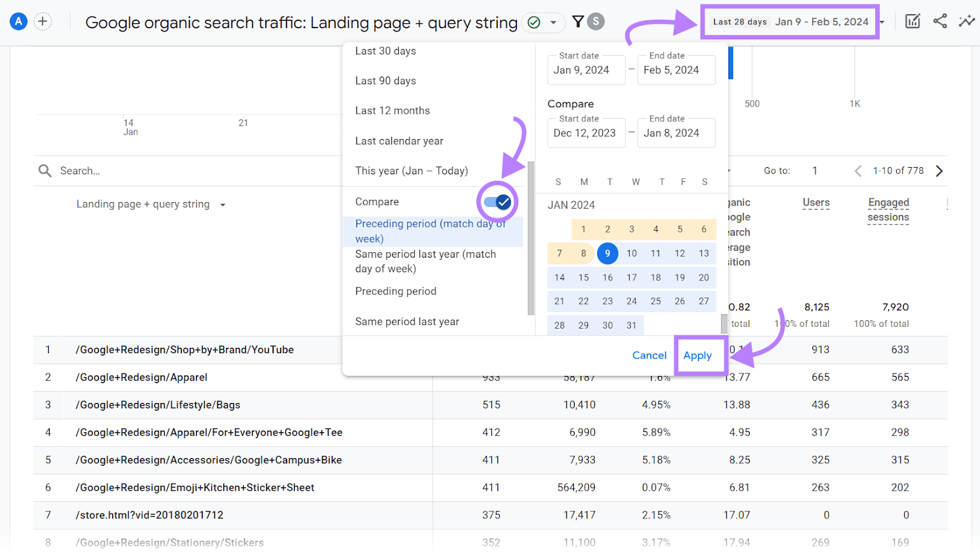Click /Google+Redesign/Accessories/Google+Campus+Bike row
980x557 pixels.
(x=209, y=460)
